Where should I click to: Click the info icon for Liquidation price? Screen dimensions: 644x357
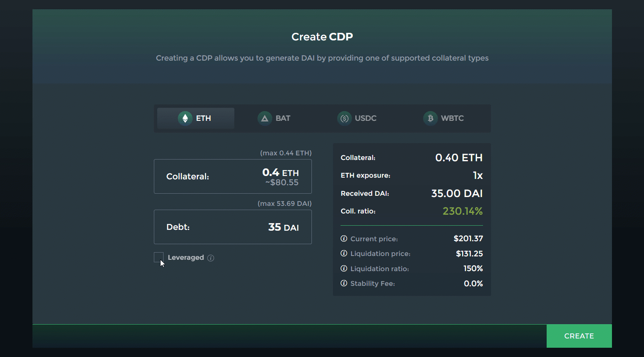click(x=344, y=253)
